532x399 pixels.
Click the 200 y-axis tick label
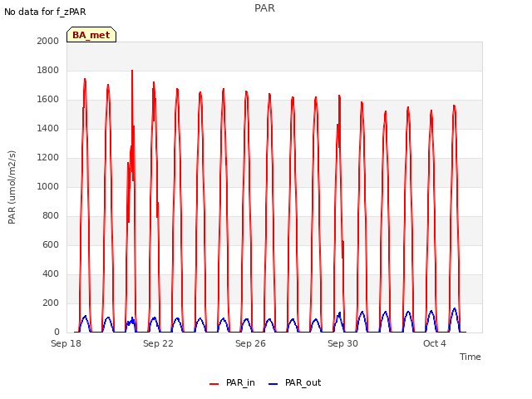coord(51,303)
